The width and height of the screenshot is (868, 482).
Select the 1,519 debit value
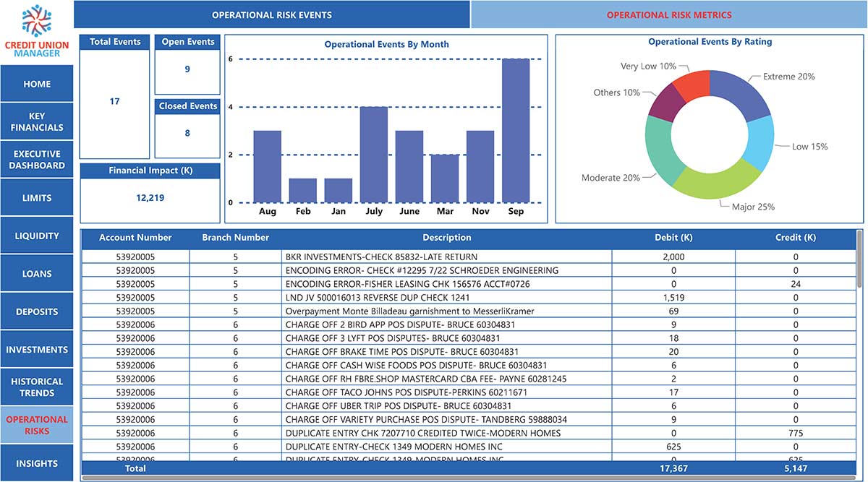(673, 298)
